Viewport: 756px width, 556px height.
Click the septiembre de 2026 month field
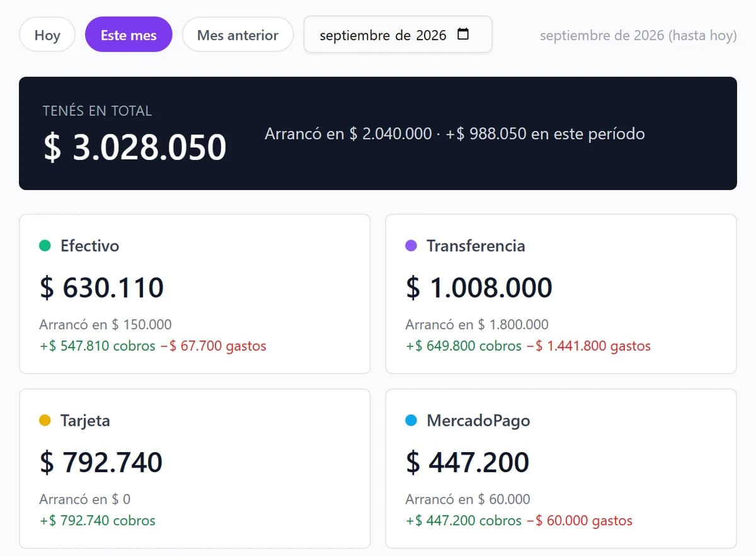[398, 35]
